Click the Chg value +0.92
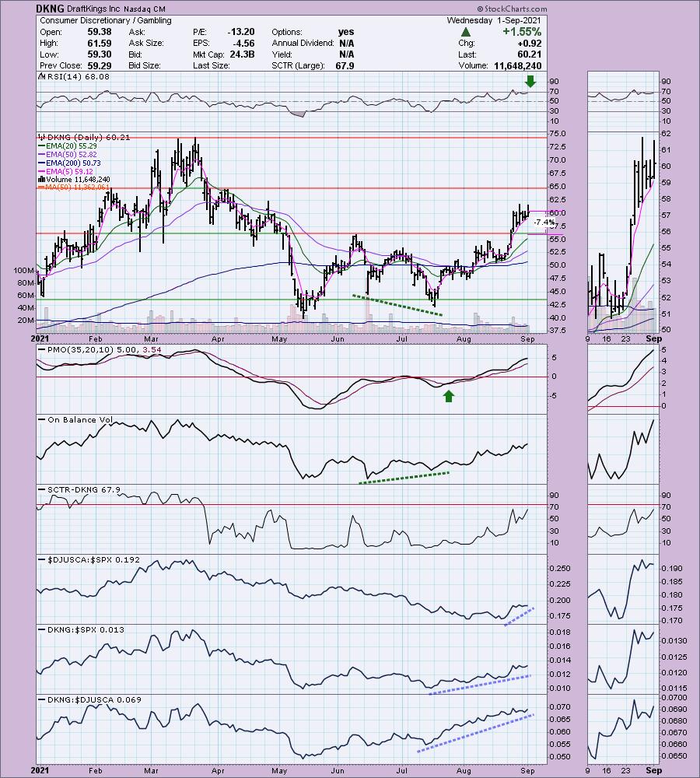 (530, 43)
